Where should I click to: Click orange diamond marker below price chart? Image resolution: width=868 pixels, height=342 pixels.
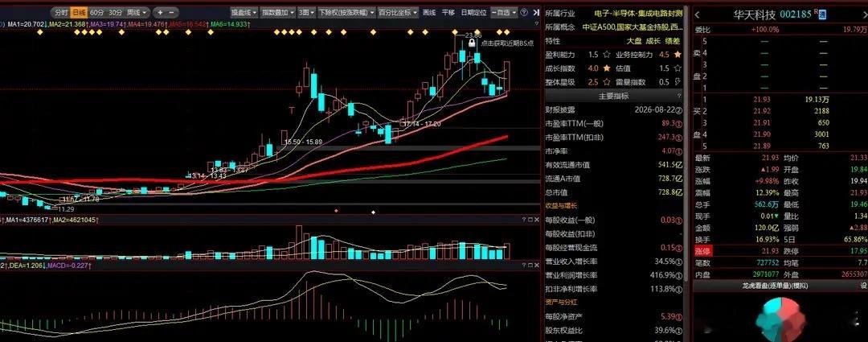coord(336,211)
